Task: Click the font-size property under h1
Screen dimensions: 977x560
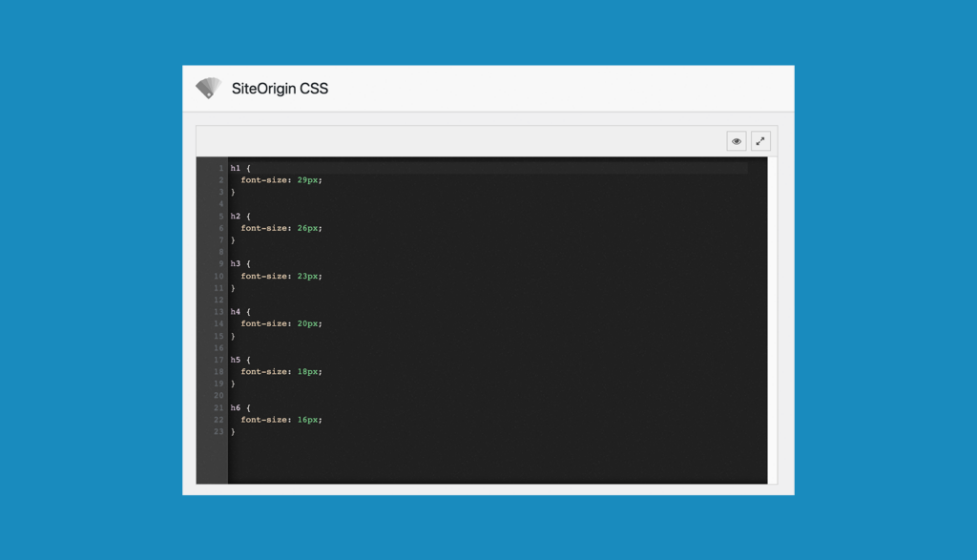Action: click(264, 180)
